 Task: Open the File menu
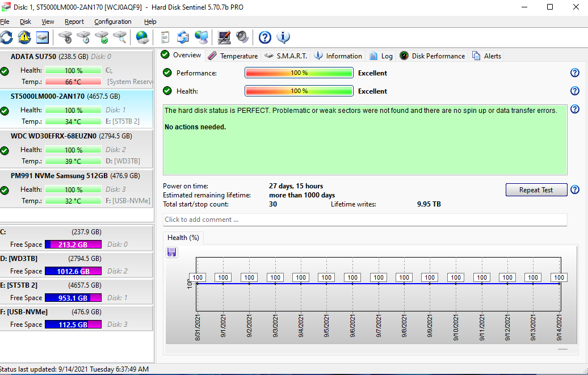point(5,22)
